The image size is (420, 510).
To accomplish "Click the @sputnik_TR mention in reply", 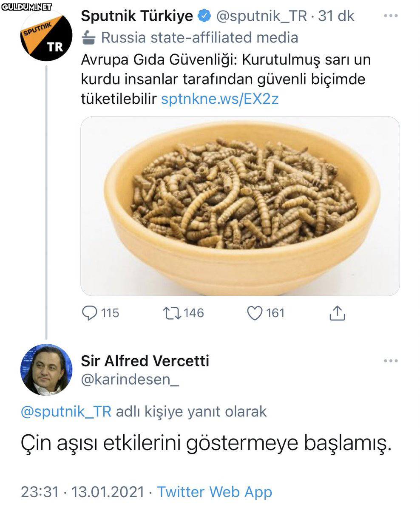I will click(x=66, y=411).
